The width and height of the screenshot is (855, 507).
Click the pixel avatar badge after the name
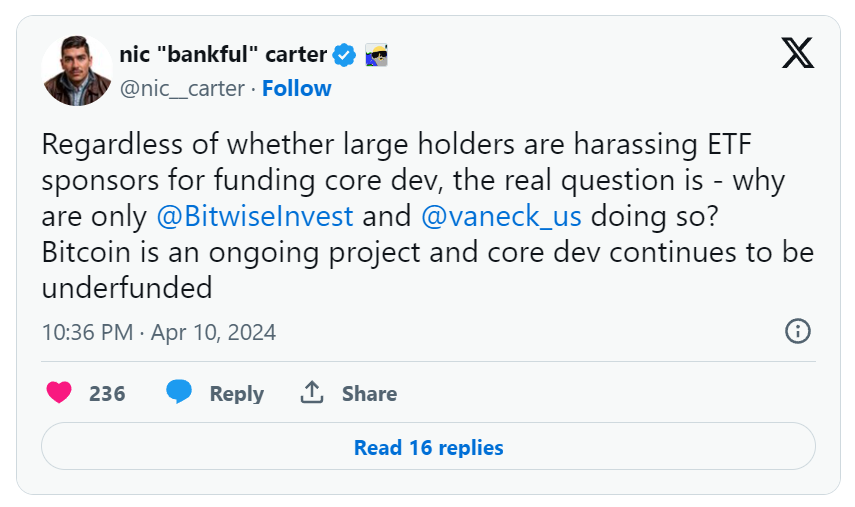coord(376,55)
